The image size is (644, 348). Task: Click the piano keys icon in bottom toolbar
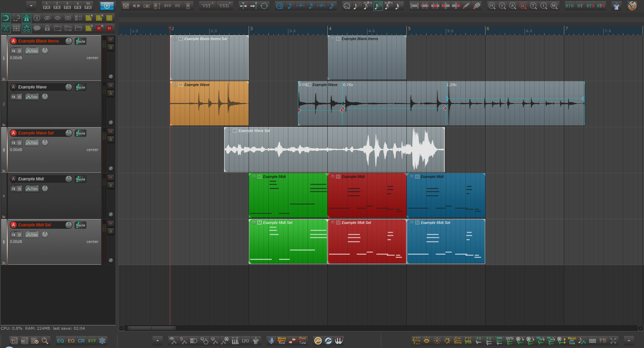339,341
